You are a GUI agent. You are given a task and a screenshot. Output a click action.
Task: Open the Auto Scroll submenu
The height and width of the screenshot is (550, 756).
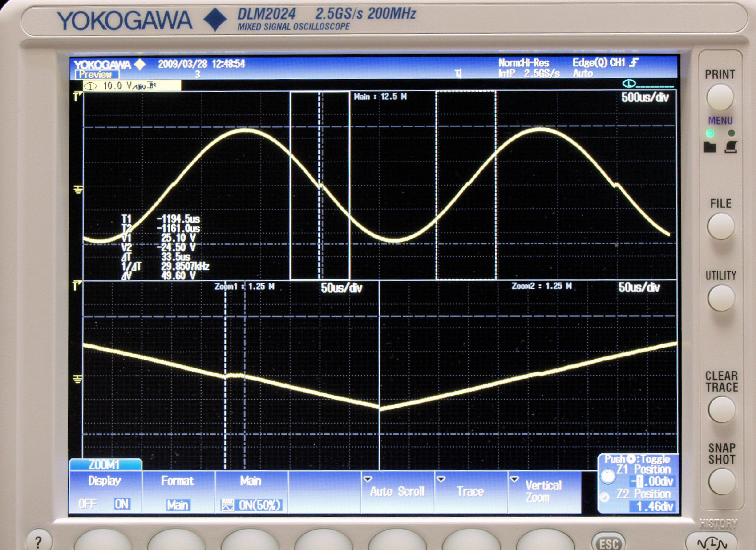[x=397, y=491]
